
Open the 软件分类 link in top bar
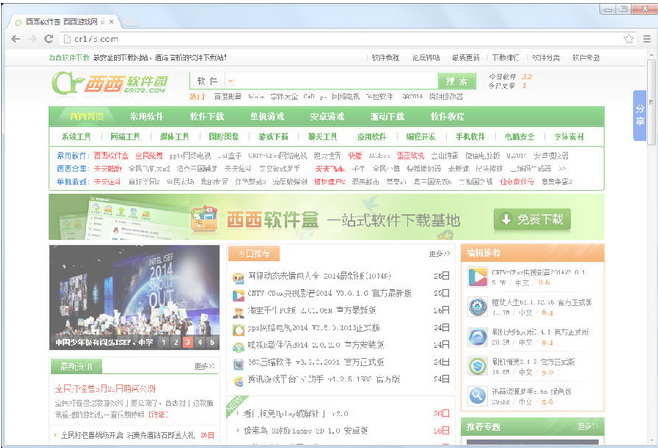point(546,57)
